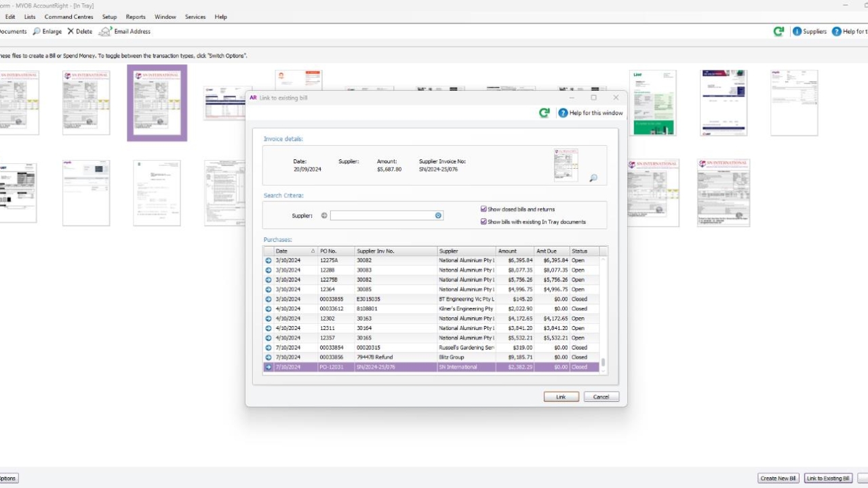Open supplier card arrow beside Supplier field

(x=324, y=216)
